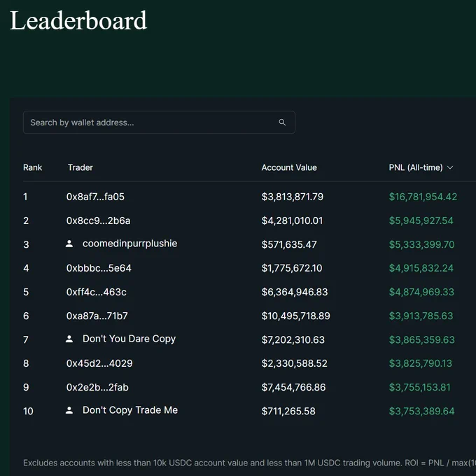Select trader Don't You Dare Copy
This screenshot has height=476, width=476.
coord(129,339)
